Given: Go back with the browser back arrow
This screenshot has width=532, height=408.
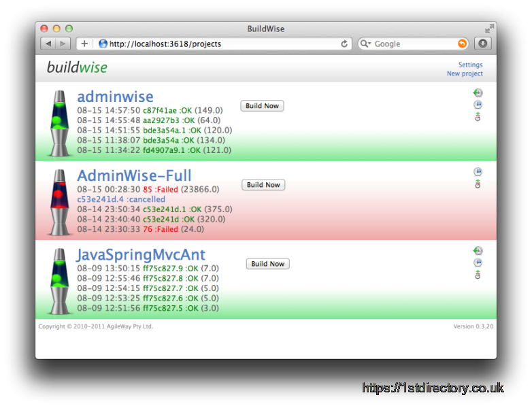Looking at the screenshot, I should point(48,44).
